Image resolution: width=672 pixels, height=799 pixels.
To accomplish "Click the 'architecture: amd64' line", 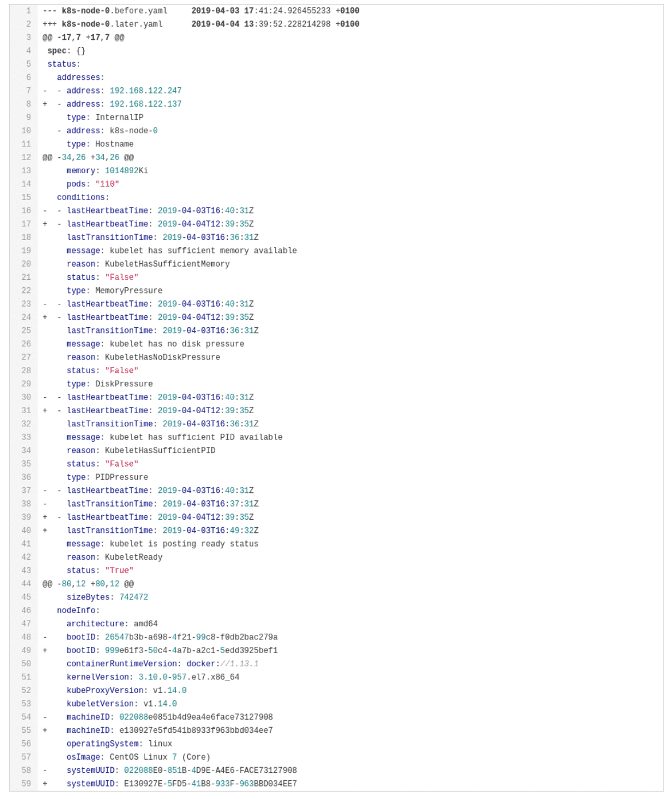I will (x=112, y=624).
